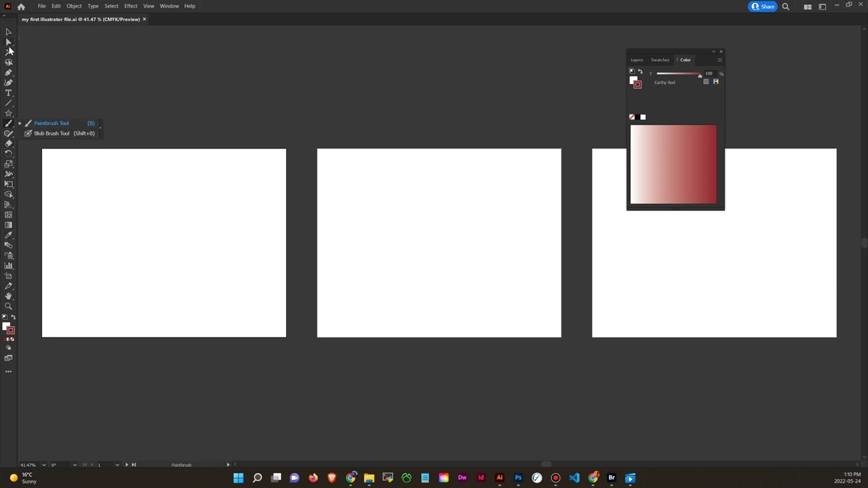Select the Gradient tool
This screenshot has height=488, width=868.
coord(8,225)
